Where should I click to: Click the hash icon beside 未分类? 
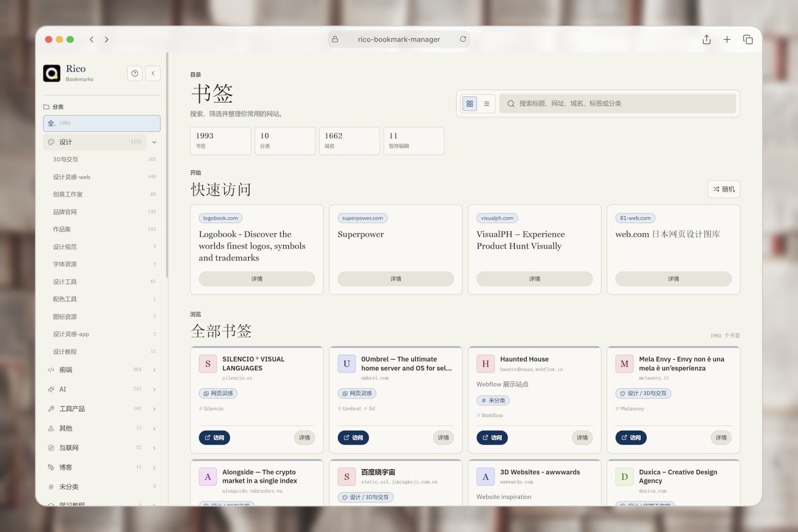click(51, 487)
